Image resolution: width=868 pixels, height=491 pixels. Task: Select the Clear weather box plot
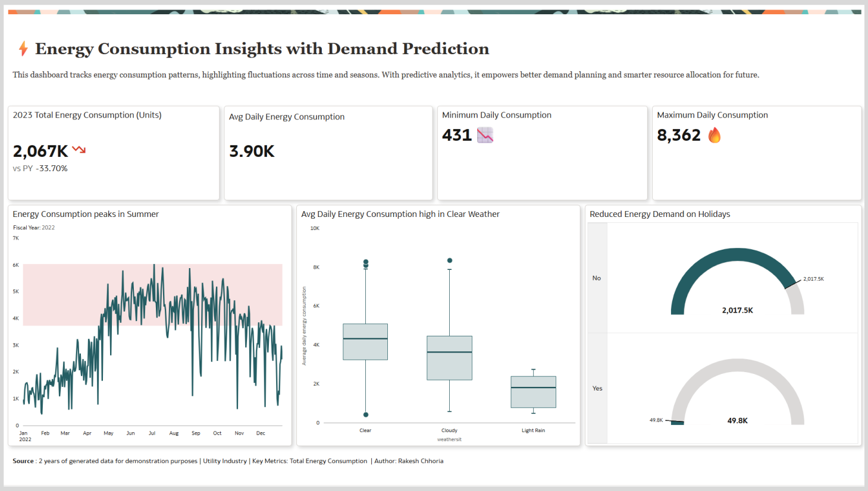[x=365, y=342]
